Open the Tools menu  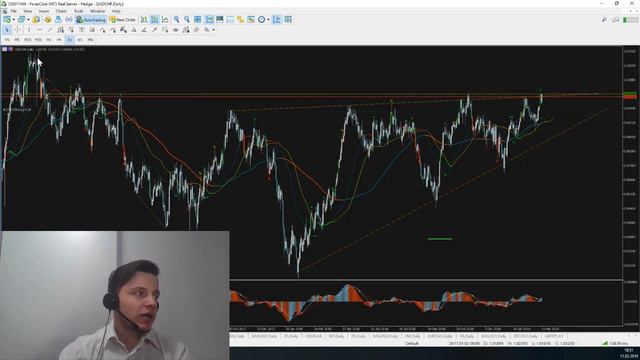(78, 11)
